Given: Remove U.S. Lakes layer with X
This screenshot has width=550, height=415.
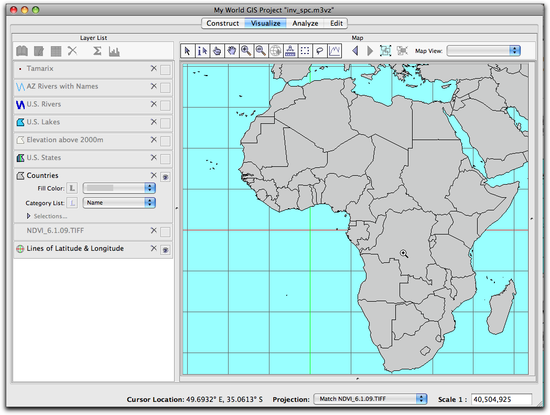Looking at the screenshot, I should 154,122.
